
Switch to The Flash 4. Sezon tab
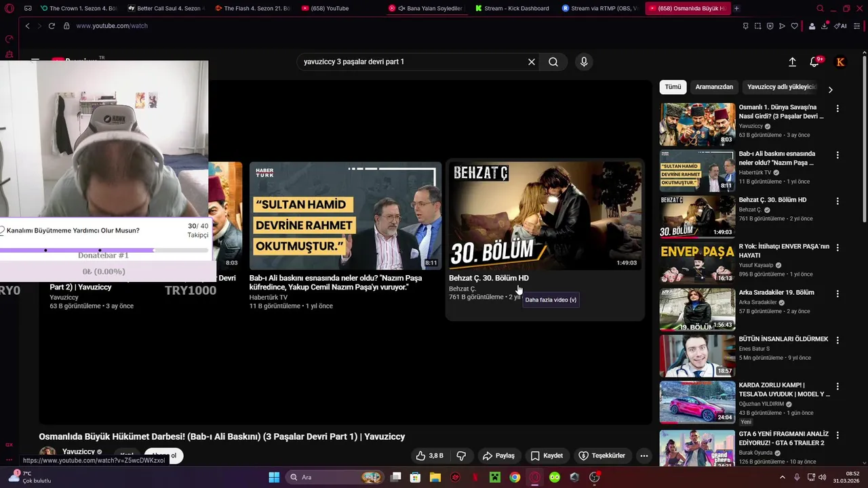tap(252, 8)
